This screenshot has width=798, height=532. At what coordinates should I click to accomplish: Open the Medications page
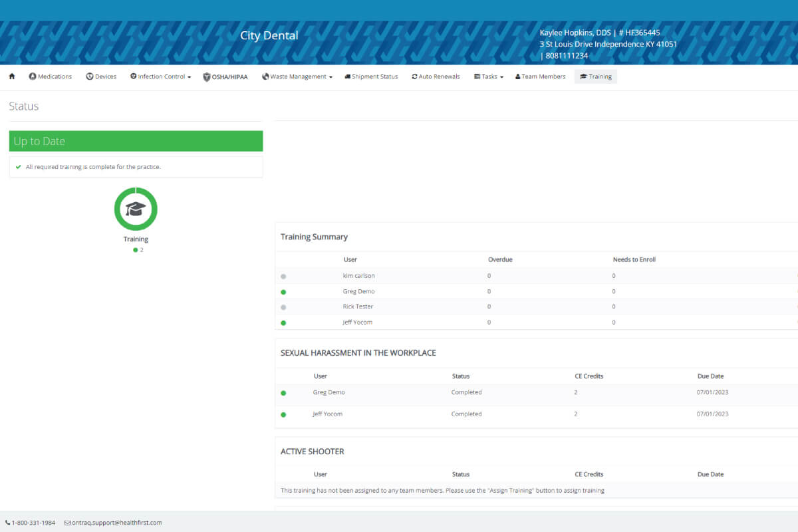click(x=51, y=76)
